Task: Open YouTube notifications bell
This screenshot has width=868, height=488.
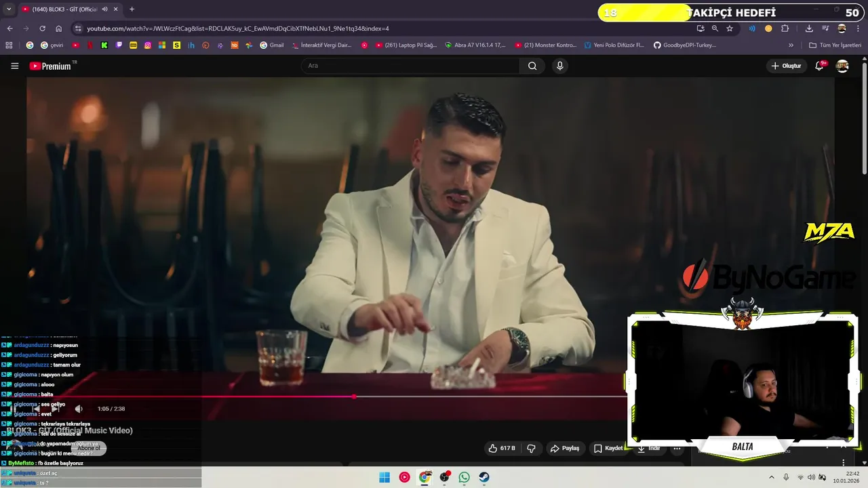Action: 819,66
